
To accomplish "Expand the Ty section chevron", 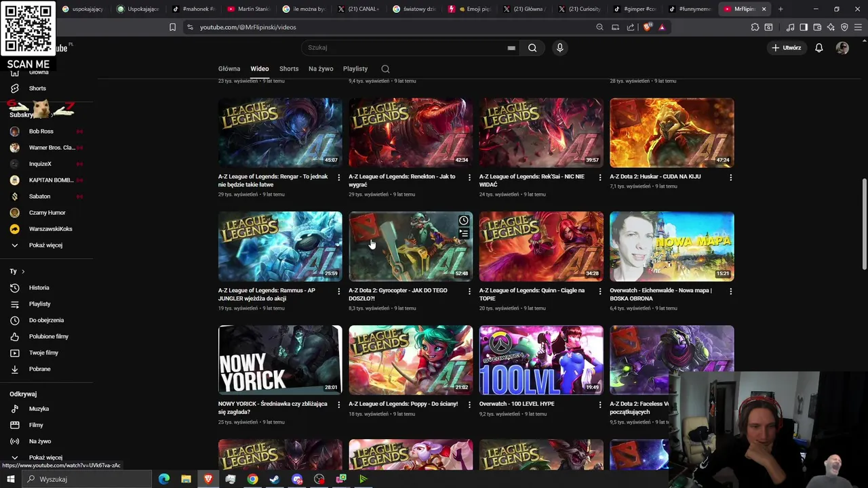I will click(22, 271).
